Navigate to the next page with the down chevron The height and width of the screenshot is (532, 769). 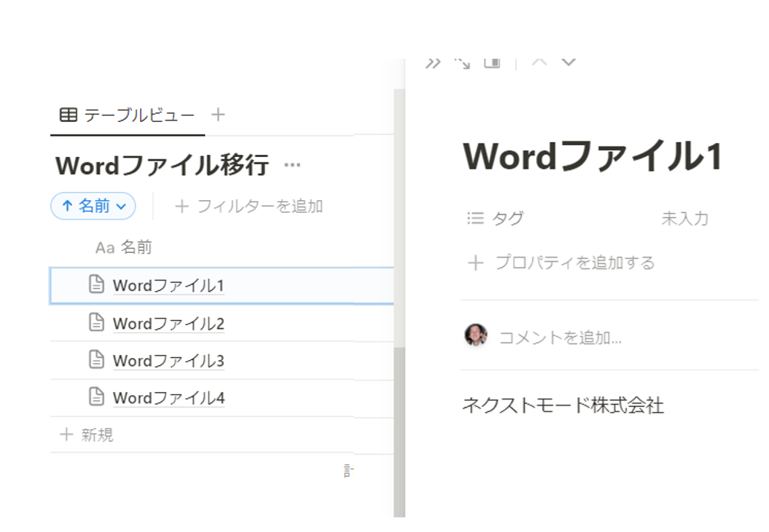point(569,63)
